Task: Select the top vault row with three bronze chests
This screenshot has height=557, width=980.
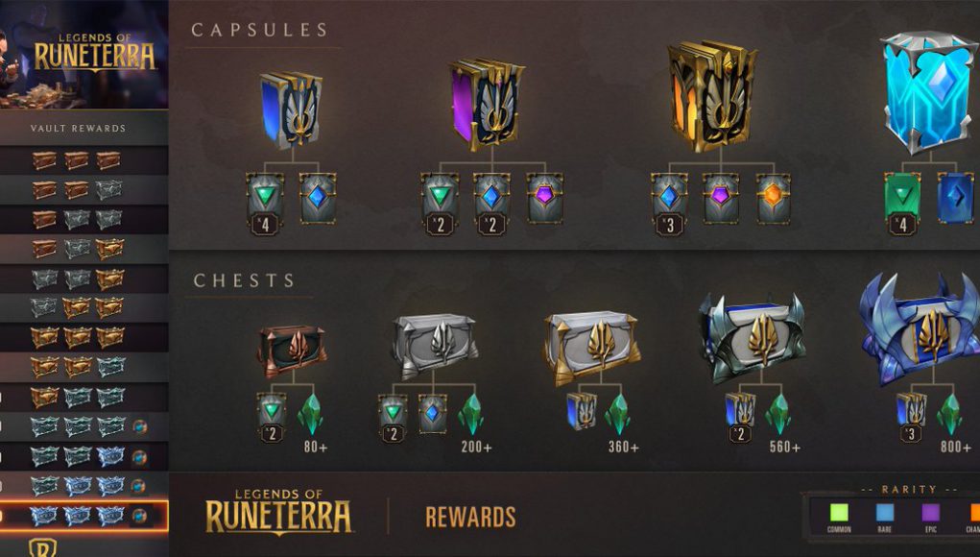Action: [84, 160]
